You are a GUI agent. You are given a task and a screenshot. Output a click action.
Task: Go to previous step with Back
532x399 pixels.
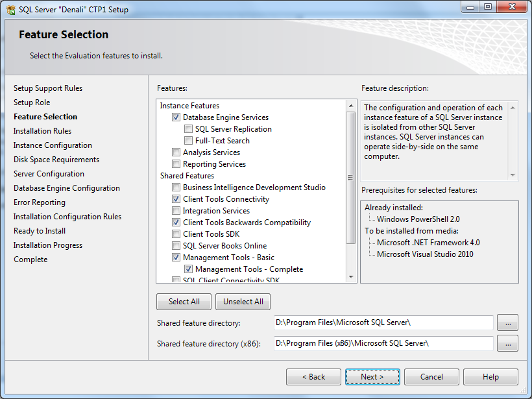click(x=313, y=377)
